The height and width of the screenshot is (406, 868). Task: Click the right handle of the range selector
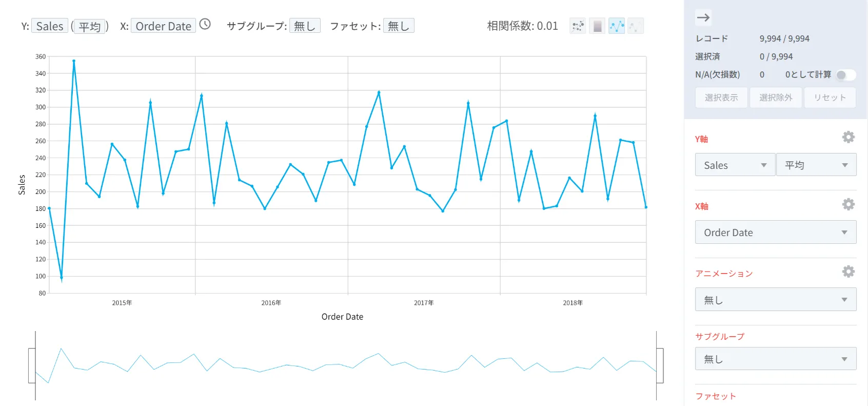coord(660,365)
